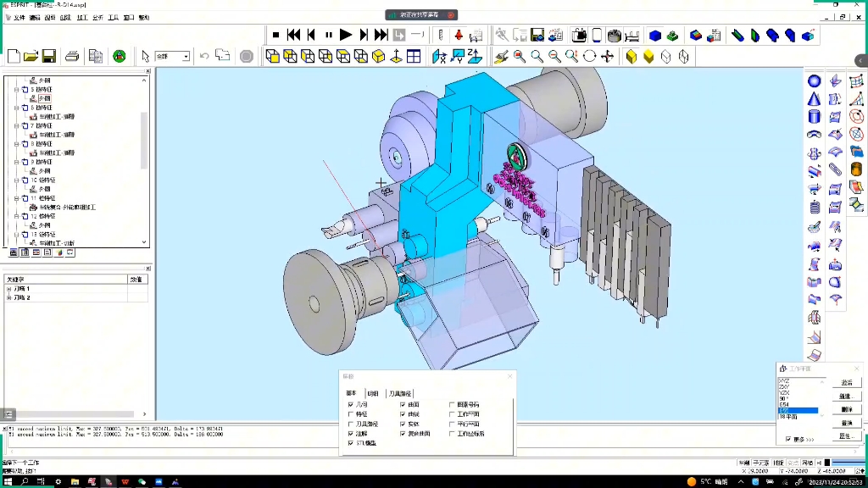Click the red arrow tool icon
The height and width of the screenshot is (488, 868).
point(459,36)
